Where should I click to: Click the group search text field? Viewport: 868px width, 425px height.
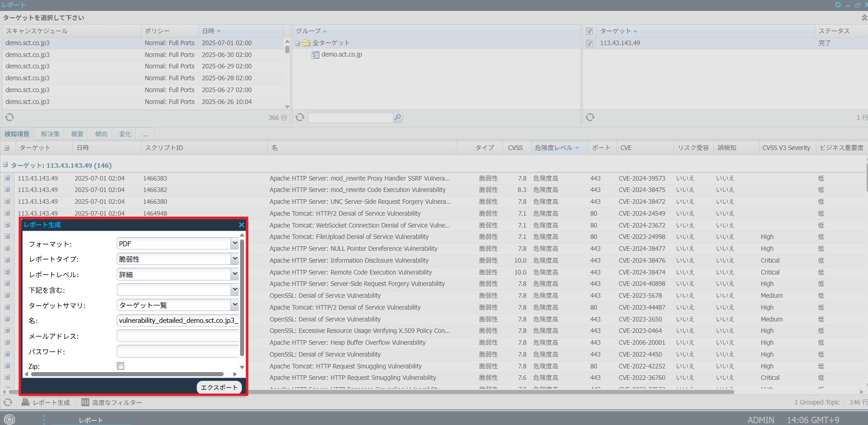coord(350,118)
